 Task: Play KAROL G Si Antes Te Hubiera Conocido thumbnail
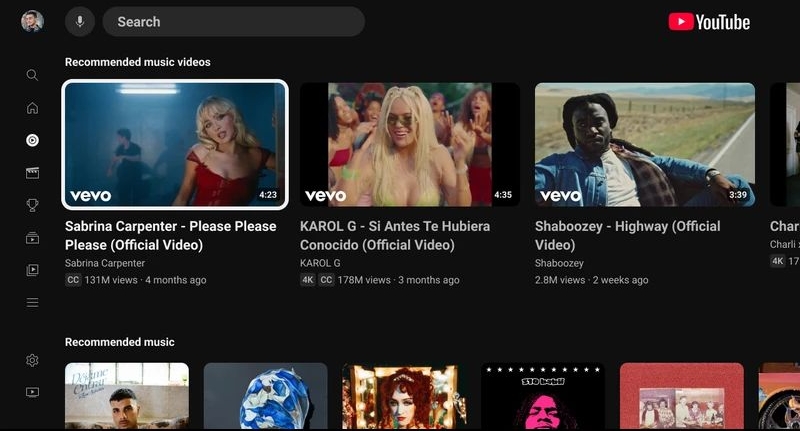[x=410, y=144]
